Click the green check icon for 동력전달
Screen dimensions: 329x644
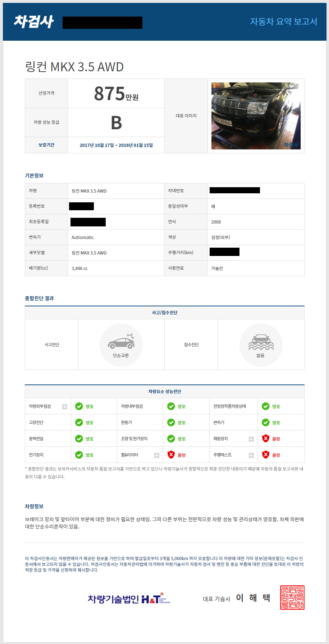click(79, 439)
